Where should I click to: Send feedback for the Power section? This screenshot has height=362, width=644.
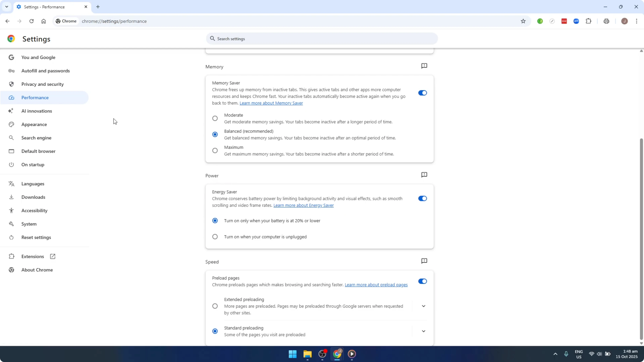(424, 175)
